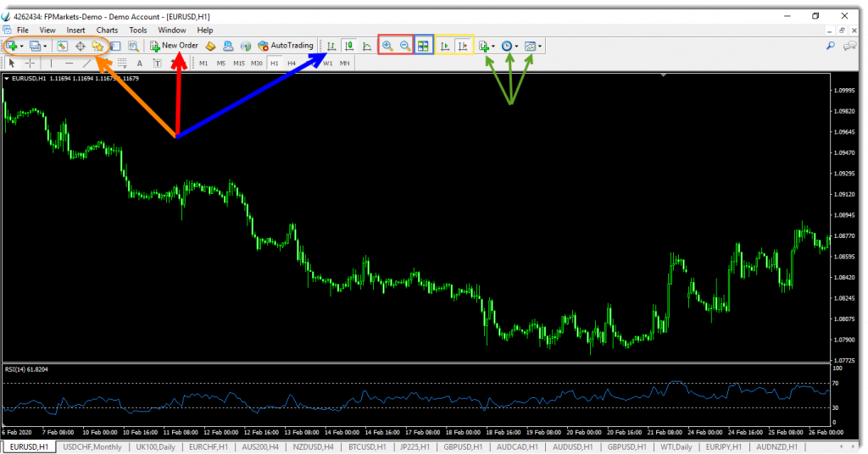Toggle AutoTrading on
Viewport: 868px width, 454px height.
(286, 46)
